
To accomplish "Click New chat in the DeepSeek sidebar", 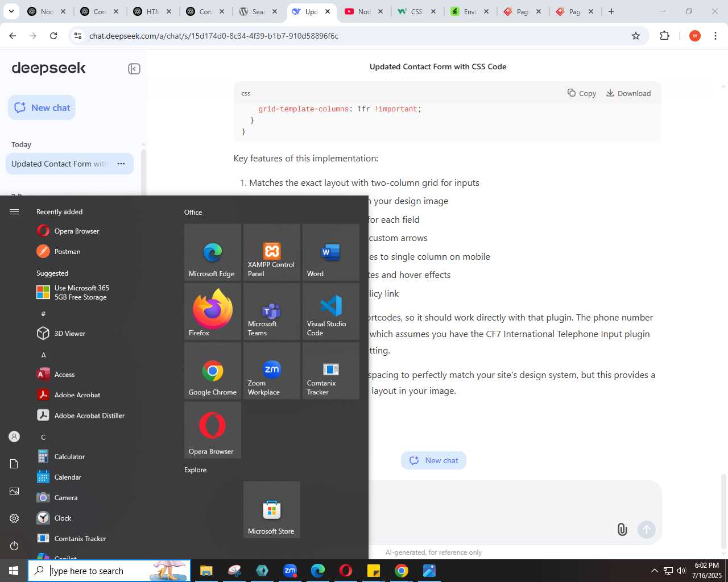I will click(42, 107).
